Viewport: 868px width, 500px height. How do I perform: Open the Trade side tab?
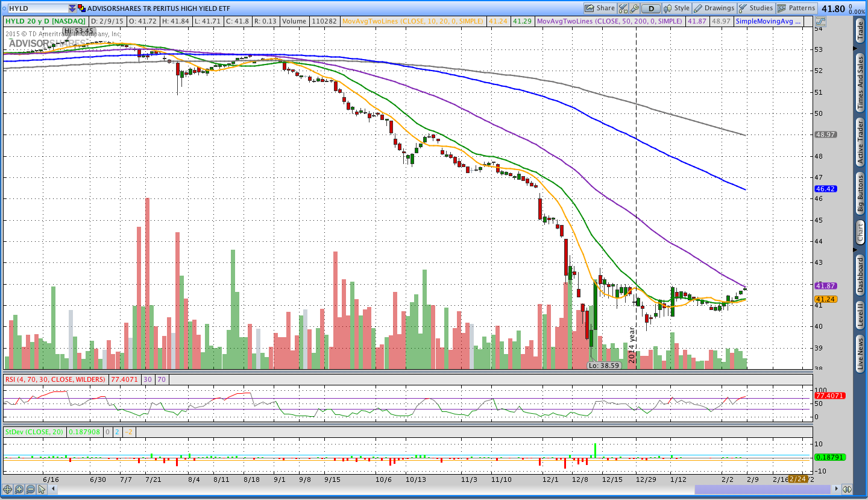[x=860, y=31]
